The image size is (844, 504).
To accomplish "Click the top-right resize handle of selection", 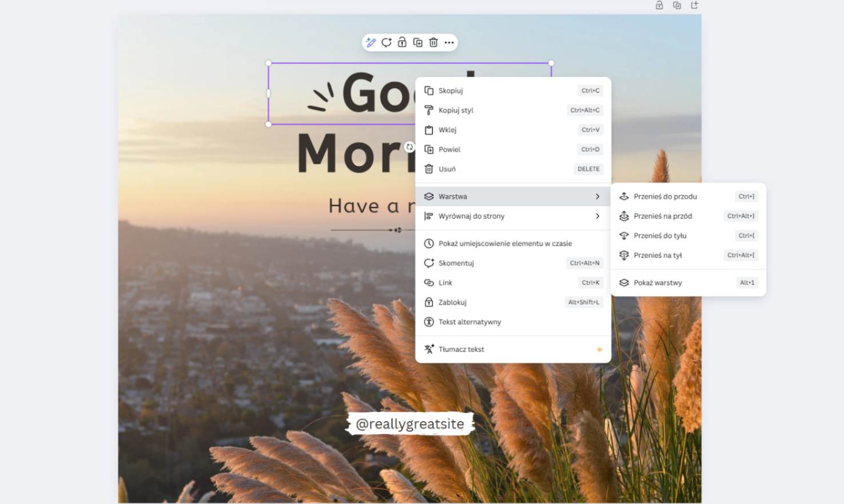I will 551,63.
